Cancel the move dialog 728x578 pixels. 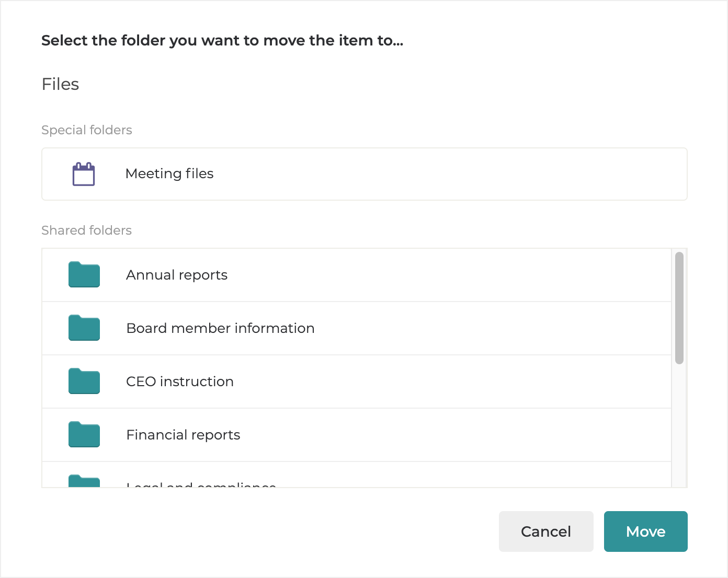[545, 531]
